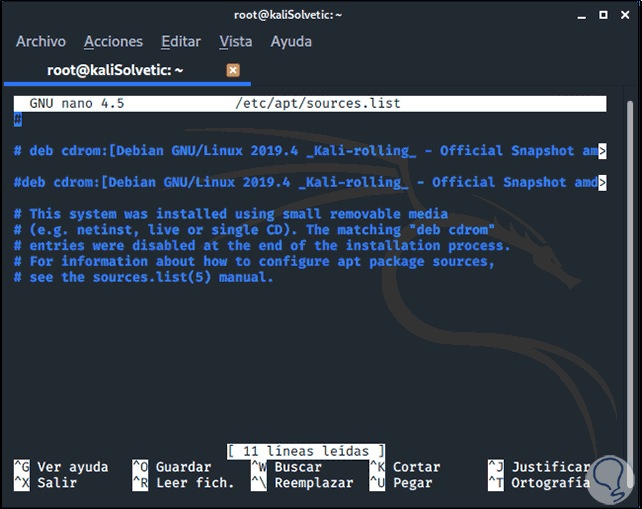Viewport: 642px width, 509px height.
Task: Open the Vista menu
Action: tap(236, 42)
